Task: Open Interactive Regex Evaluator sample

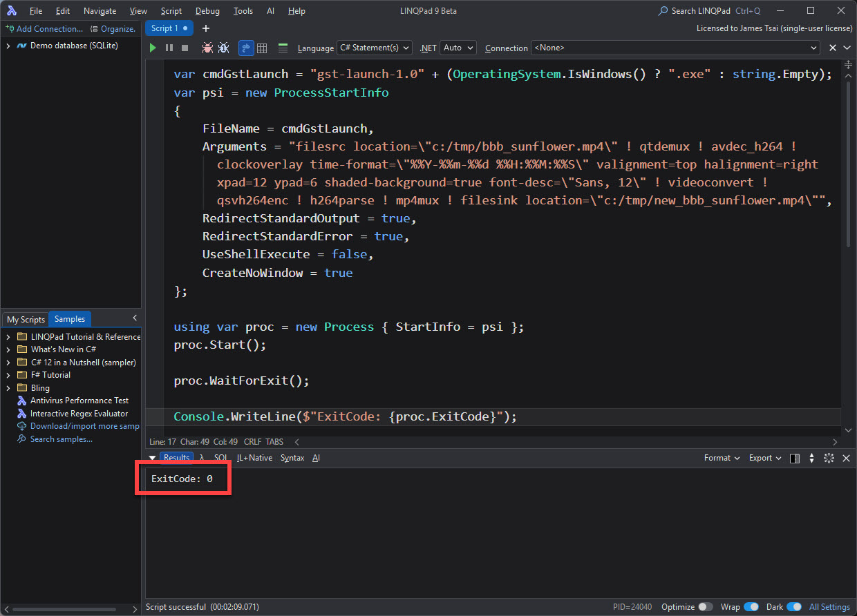Action: point(79,414)
